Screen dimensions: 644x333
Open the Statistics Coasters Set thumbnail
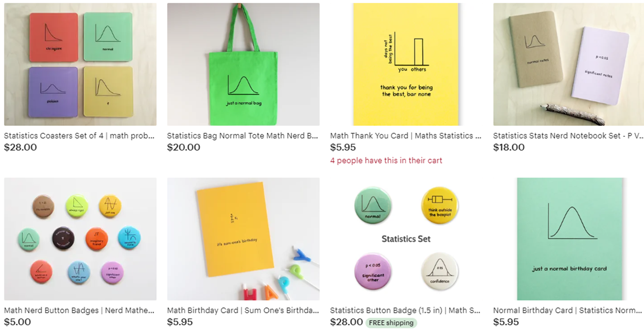click(80, 64)
